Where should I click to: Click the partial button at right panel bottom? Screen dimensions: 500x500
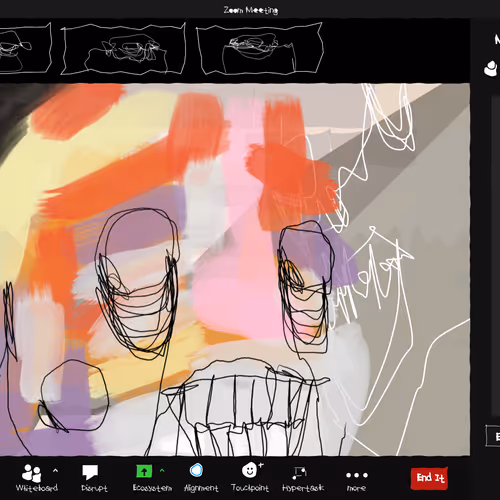(493, 436)
